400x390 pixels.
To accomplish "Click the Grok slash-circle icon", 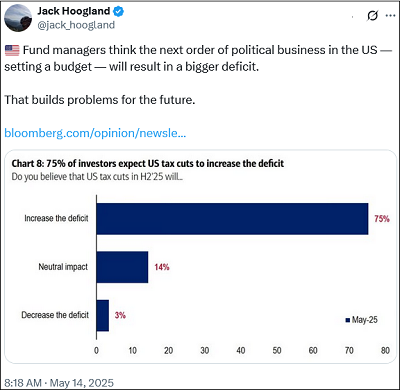I will (x=372, y=15).
